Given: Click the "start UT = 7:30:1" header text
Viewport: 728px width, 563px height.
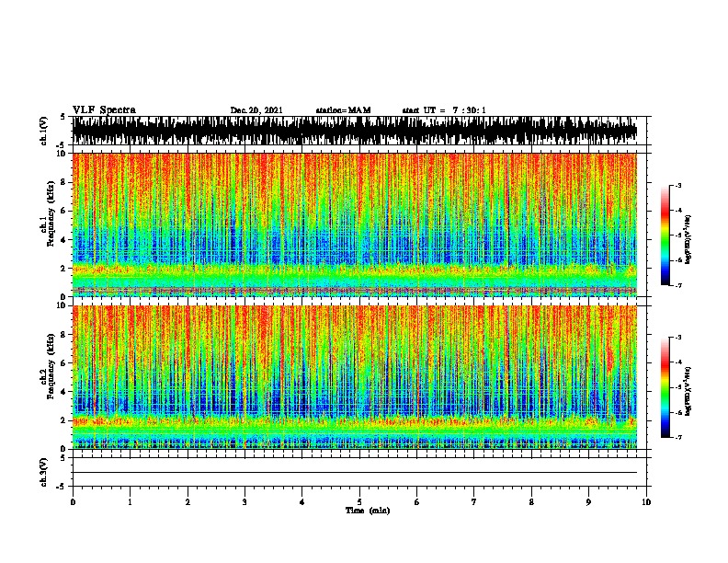Looking at the screenshot, I should (x=444, y=110).
